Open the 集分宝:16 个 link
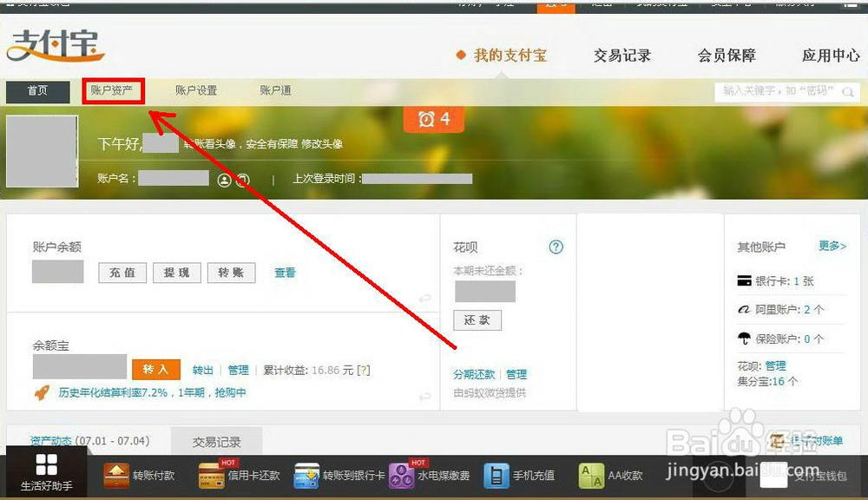Image resolution: width=868 pixels, height=500 pixels. 767,381
